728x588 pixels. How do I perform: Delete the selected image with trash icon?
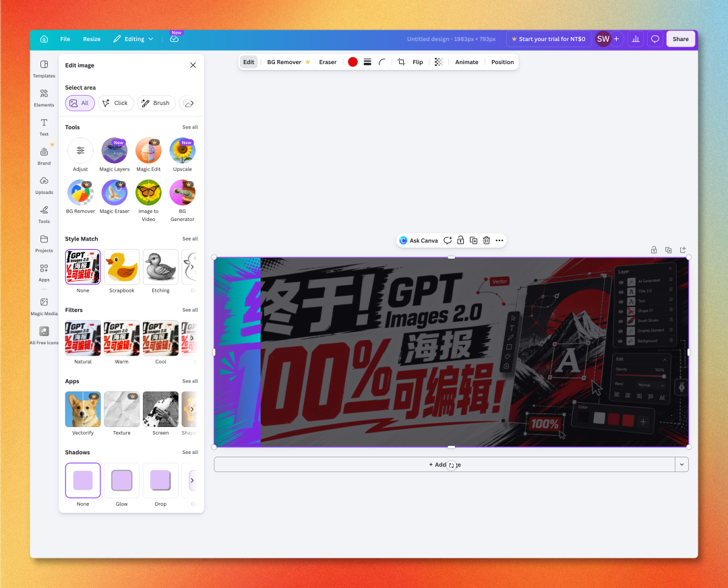[486, 240]
